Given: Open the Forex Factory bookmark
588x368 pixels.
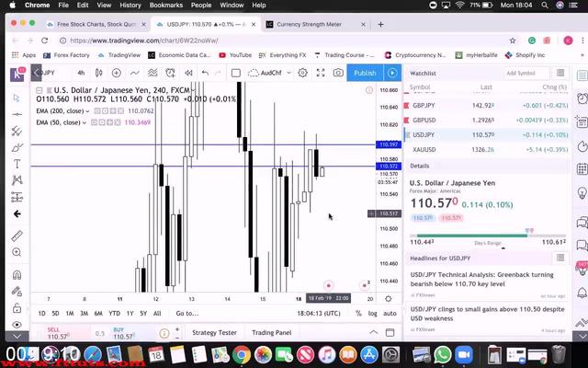Looking at the screenshot, I should [66, 55].
